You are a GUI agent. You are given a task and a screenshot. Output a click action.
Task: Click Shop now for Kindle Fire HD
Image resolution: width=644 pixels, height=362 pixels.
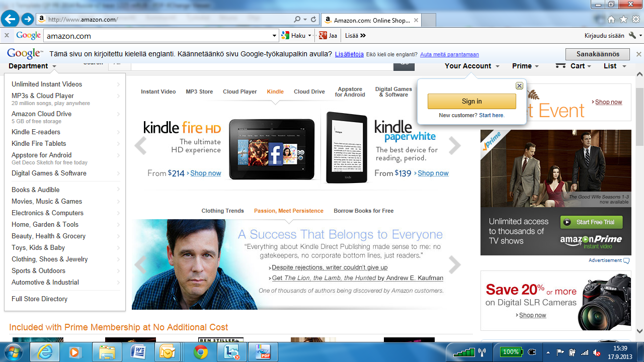[x=206, y=173]
